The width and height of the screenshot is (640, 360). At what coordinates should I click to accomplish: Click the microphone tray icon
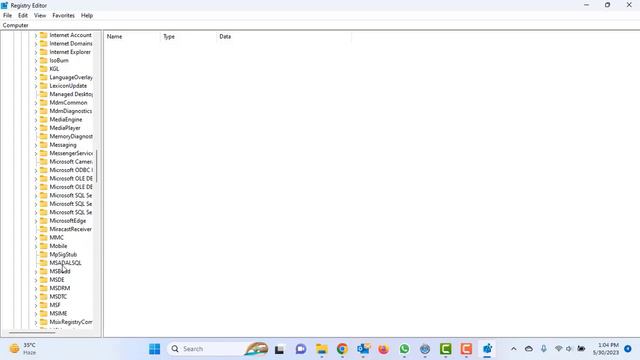point(544,349)
